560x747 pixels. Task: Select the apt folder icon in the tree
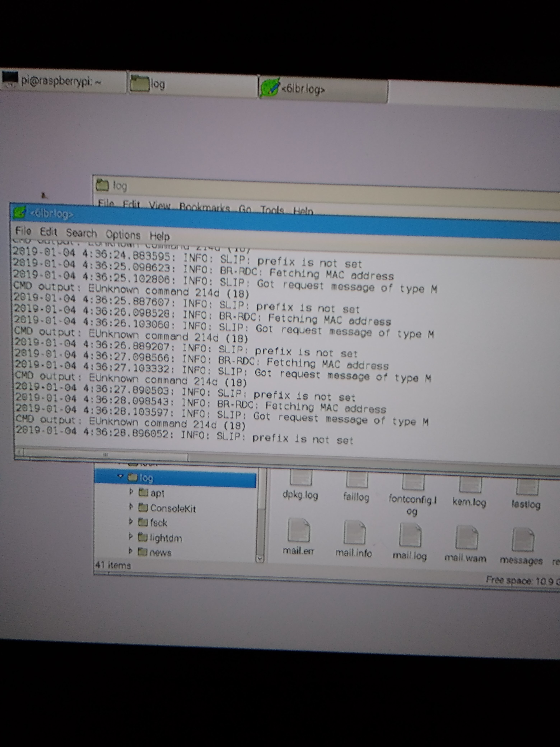(143, 492)
